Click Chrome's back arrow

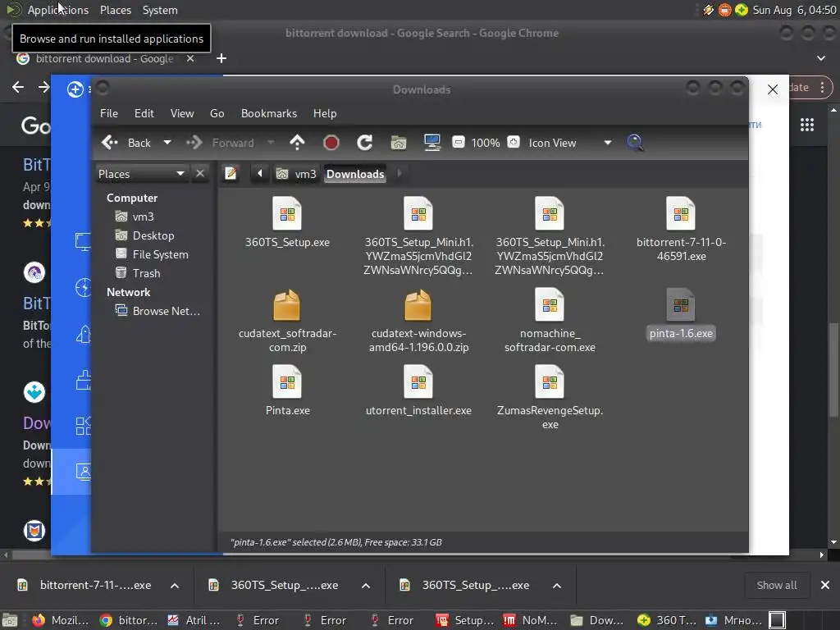point(18,87)
